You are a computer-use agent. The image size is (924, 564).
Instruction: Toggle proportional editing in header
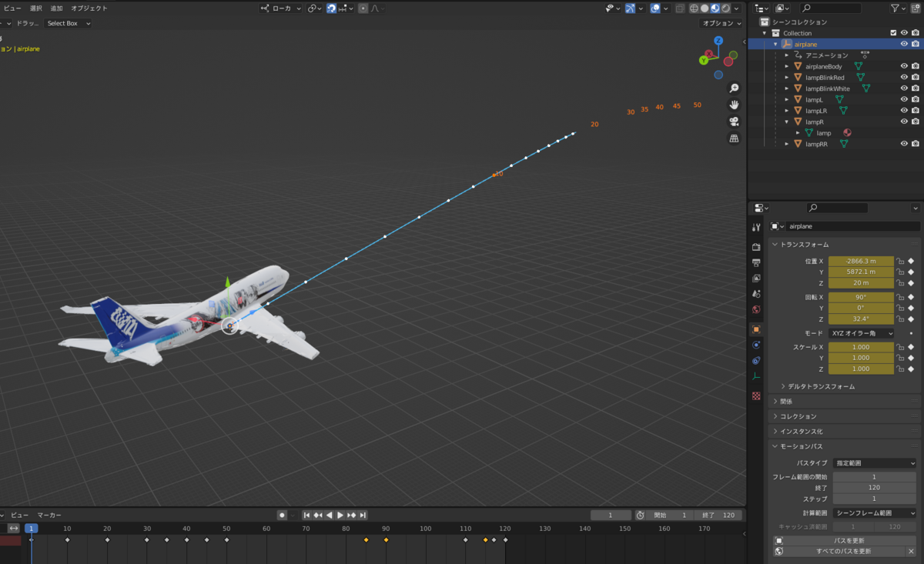tap(363, 8)
